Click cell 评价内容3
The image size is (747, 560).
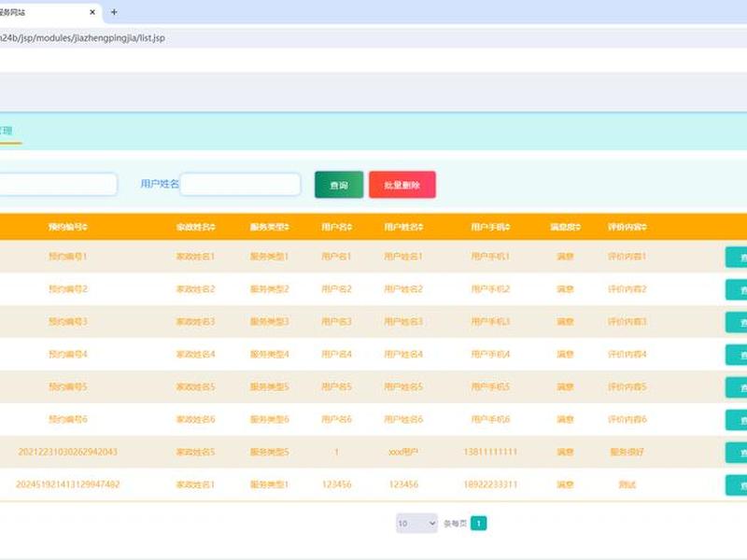627,321
